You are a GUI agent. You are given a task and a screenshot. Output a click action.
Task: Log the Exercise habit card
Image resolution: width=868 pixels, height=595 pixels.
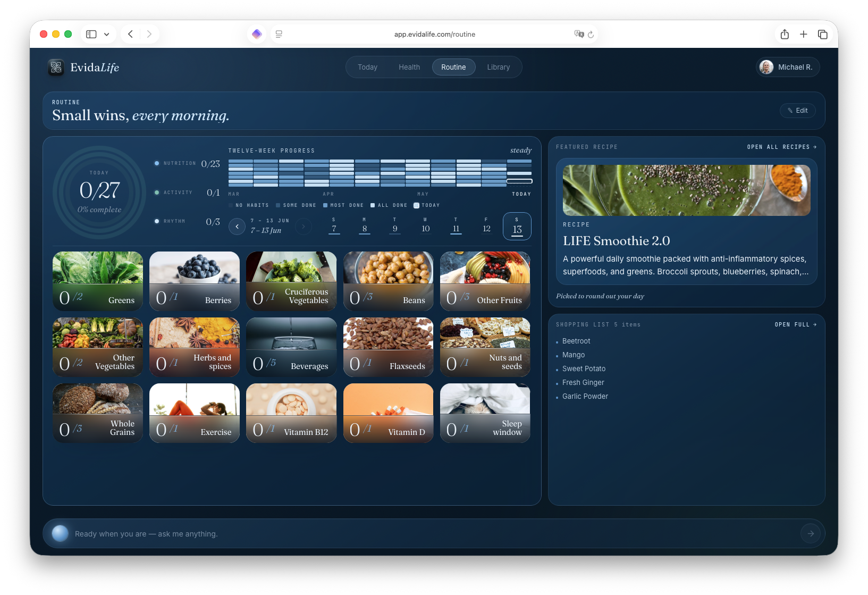195,413
